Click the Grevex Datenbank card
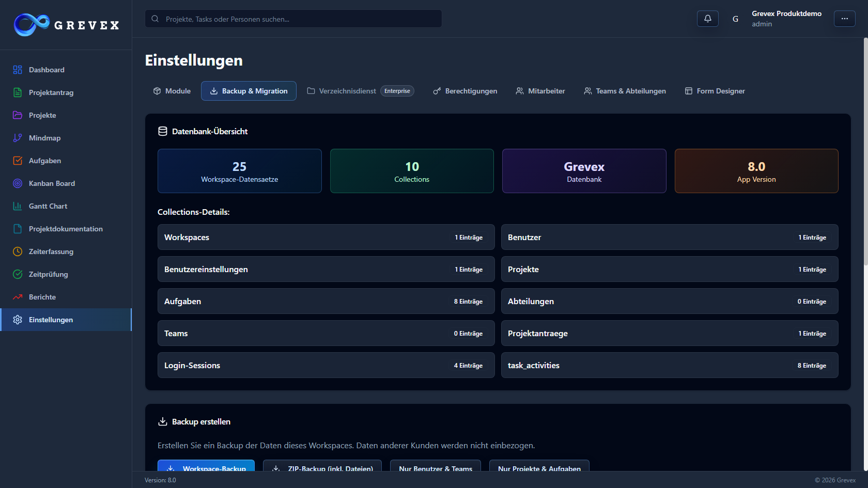Screen dimensions: 868x488 pos(584,171)
